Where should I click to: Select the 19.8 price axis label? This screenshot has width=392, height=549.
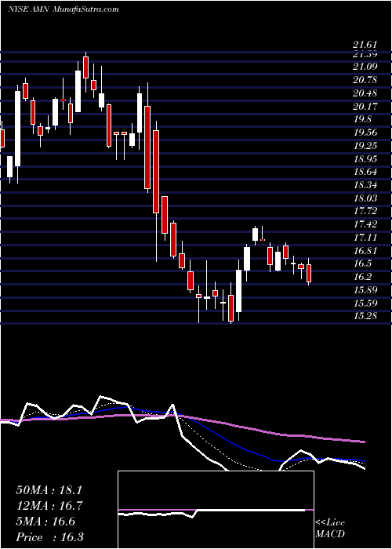(x=362, y=119)
